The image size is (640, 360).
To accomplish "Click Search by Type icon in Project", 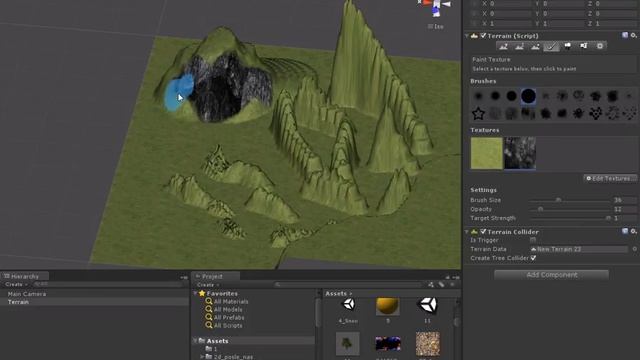I will [x=431, y=284].
